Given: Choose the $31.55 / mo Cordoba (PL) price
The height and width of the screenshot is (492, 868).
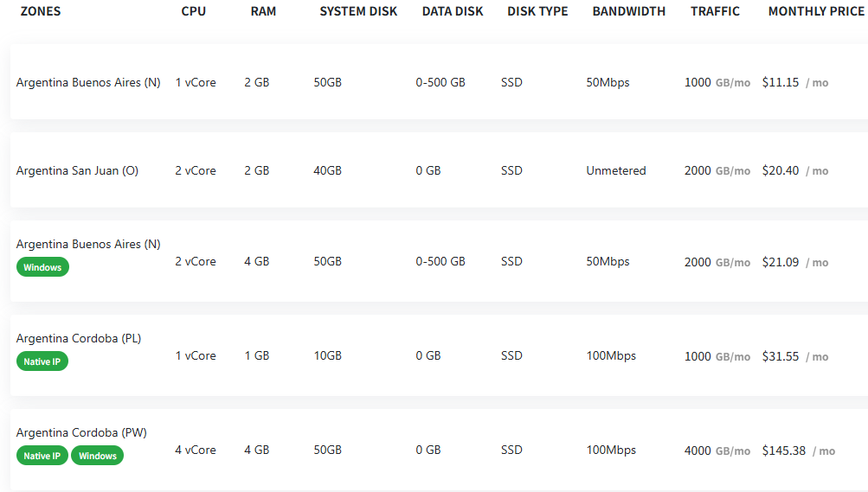Looking at the screenshot, I should click(x=795, y=356).
